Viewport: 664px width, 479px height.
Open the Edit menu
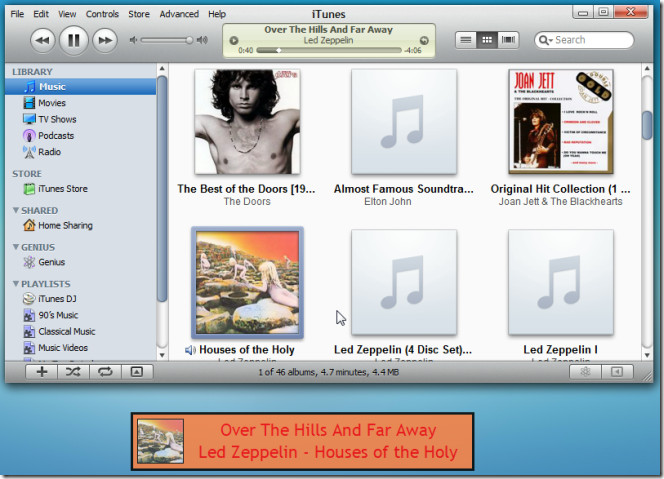tap(41, 14)
